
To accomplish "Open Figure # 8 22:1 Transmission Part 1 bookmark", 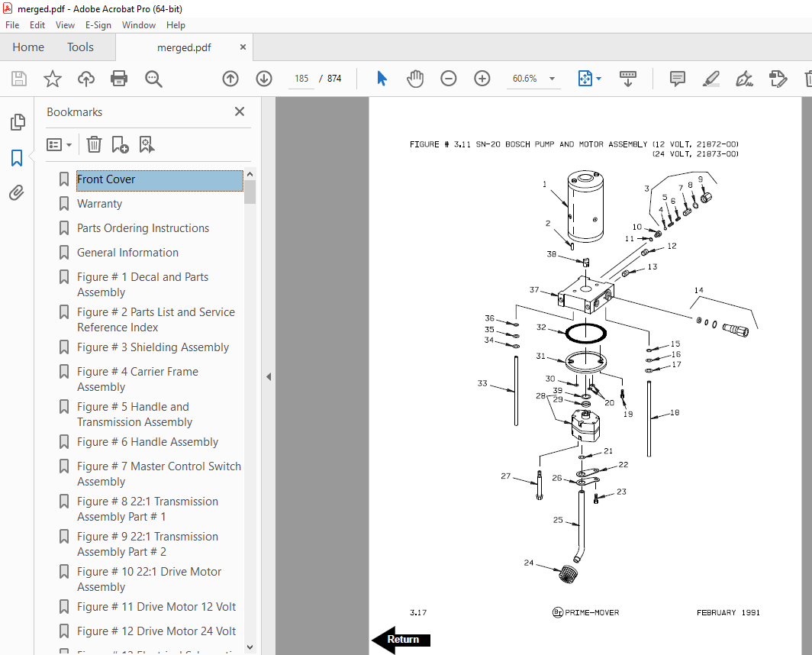I will pos(147,509).
